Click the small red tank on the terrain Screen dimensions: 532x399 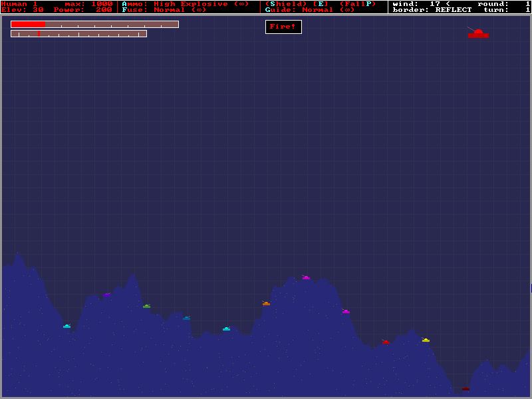[x=386, y=342]
